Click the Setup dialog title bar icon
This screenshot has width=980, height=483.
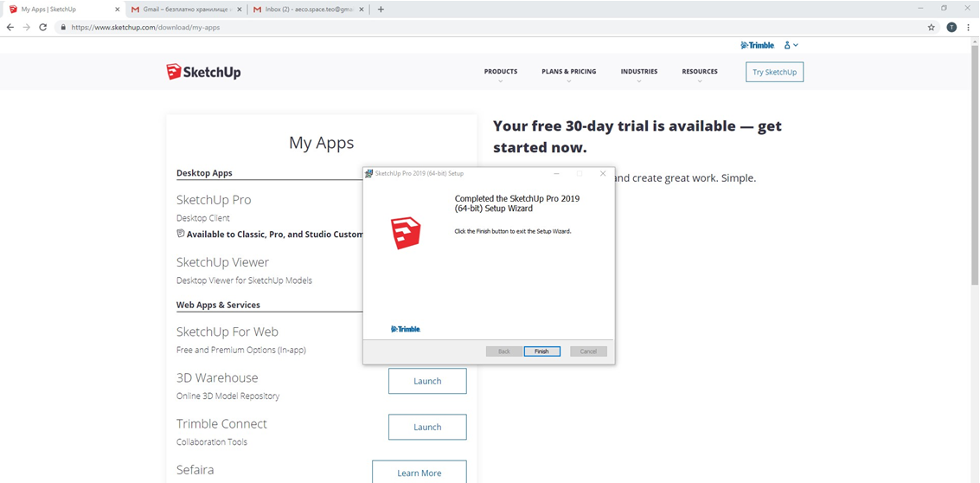pyautogui.click(x=368, y=173)
